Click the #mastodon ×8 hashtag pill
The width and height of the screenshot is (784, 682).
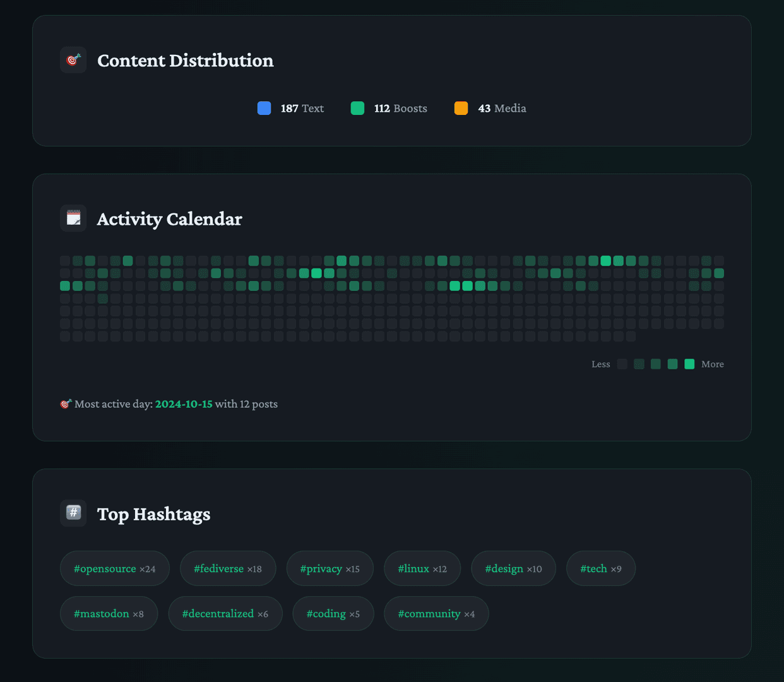[109, 614]
